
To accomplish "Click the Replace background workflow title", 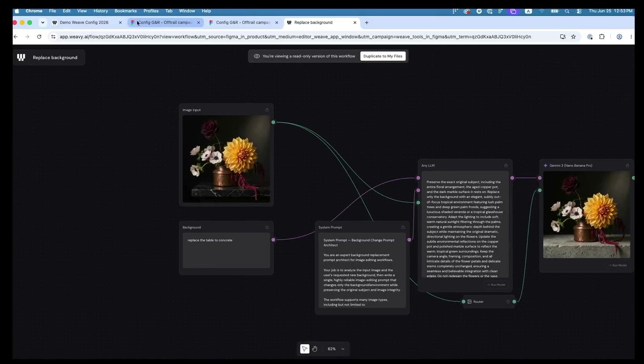I will tap(55, 57).
